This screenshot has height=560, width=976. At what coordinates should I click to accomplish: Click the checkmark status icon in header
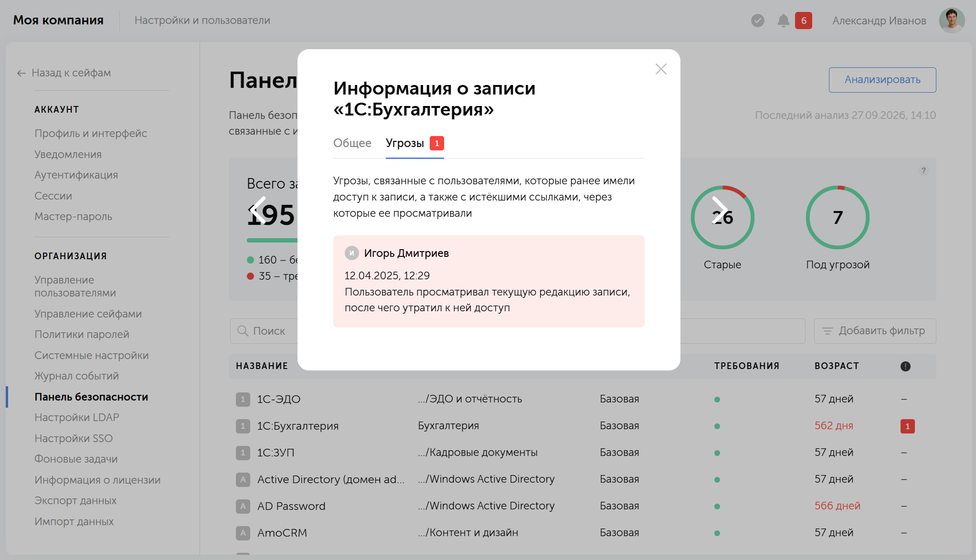pos(757,21)
